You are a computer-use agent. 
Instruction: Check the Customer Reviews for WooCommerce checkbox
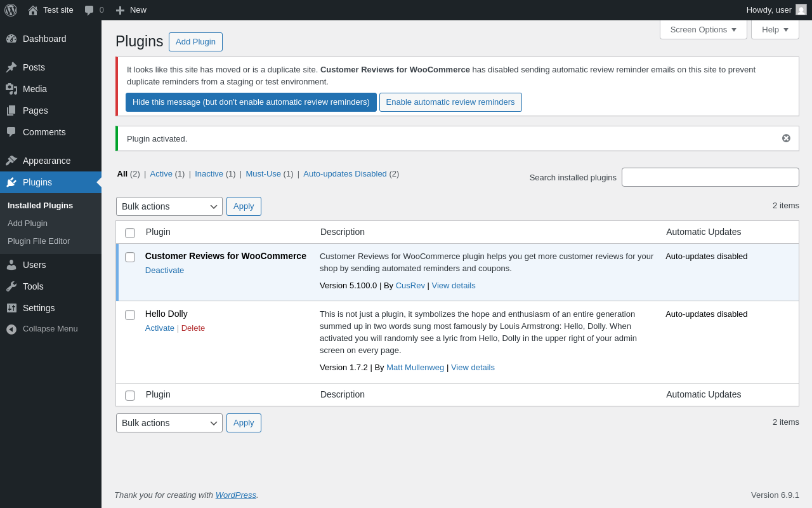pos(130,257)
